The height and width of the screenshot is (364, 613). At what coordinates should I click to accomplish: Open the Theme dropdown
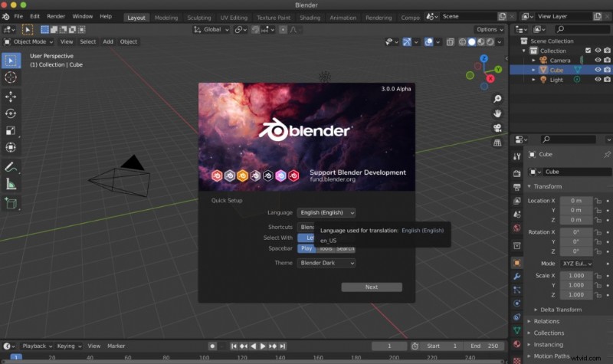pyautogui.click(x=326, y=263)
